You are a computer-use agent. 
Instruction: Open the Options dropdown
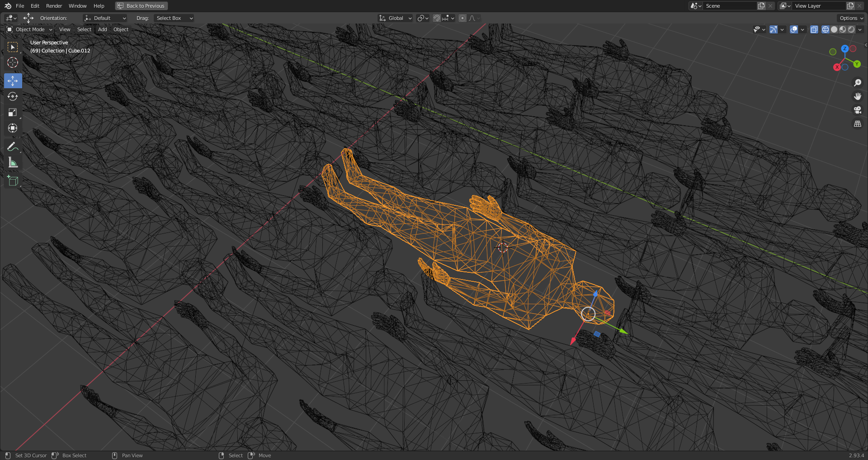click(851, 18)
